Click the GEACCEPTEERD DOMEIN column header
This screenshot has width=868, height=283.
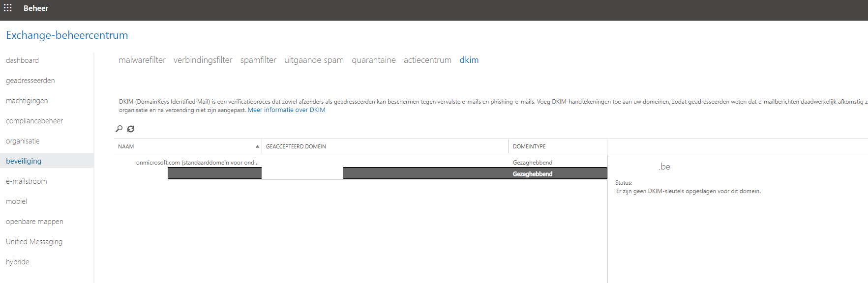point(296,146)
